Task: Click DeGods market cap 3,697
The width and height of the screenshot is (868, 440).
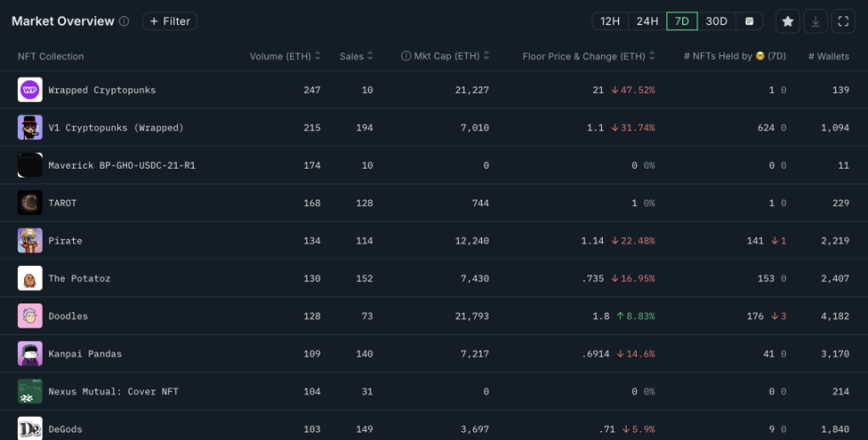Action: tap(474, 428)
